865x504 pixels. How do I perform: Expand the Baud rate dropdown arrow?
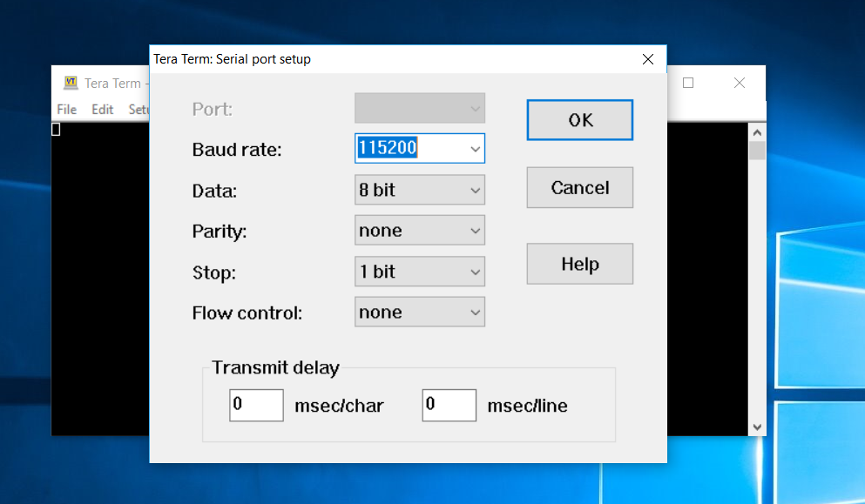pos(475,149)
